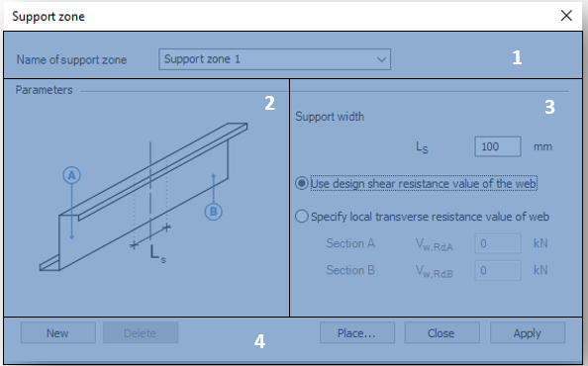Click the Ls support width input field
The image size is (588, 366).
(x=498, y=146)
